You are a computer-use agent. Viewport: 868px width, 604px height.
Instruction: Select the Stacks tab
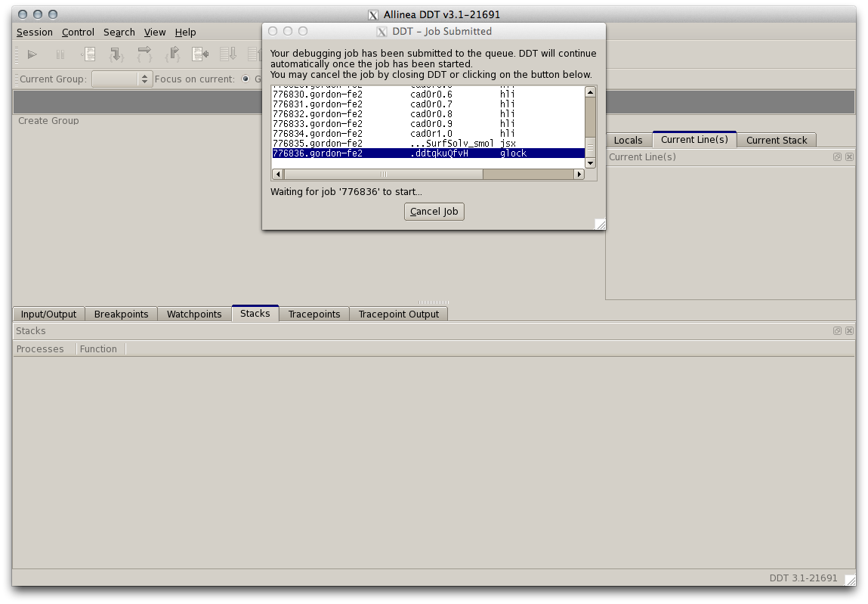click(255, 313)
